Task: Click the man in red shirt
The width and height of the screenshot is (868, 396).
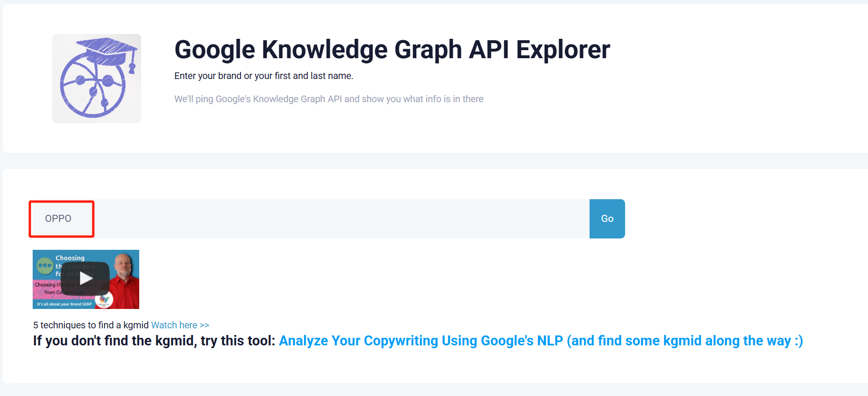Action: [125, 279]
